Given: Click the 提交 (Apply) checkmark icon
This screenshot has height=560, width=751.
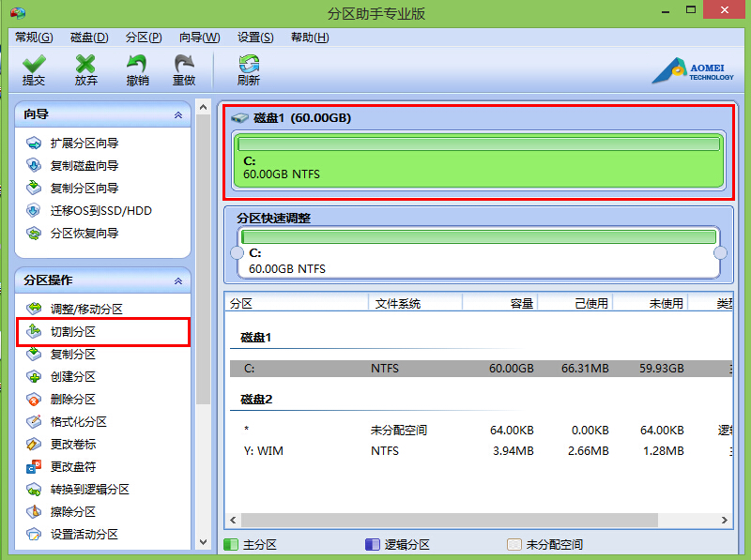Looking at the screenshot, I should 34,64.
